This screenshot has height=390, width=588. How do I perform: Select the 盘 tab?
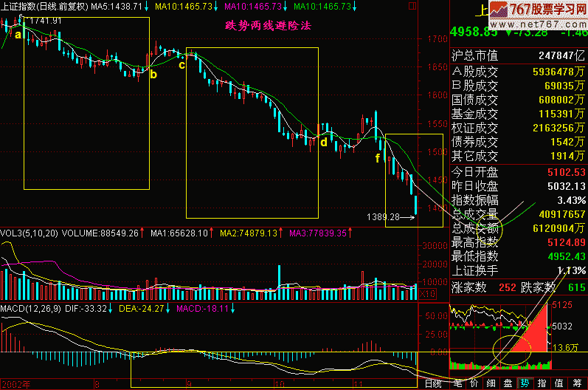point(508,383)
